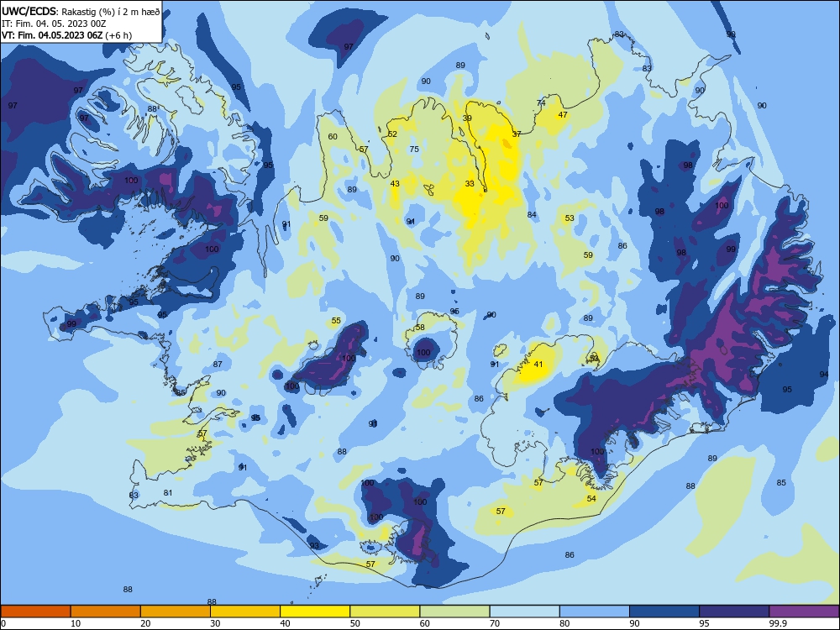
Task: Click the dark orange 0–10 legend swatch
Action: point(35,612)
